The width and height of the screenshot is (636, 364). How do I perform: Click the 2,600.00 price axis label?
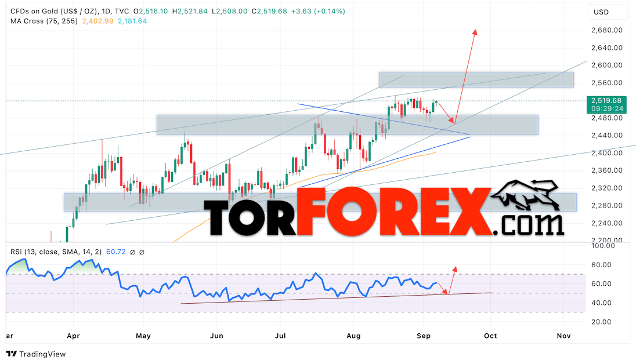pyautogui.click(x=607, y=65)
